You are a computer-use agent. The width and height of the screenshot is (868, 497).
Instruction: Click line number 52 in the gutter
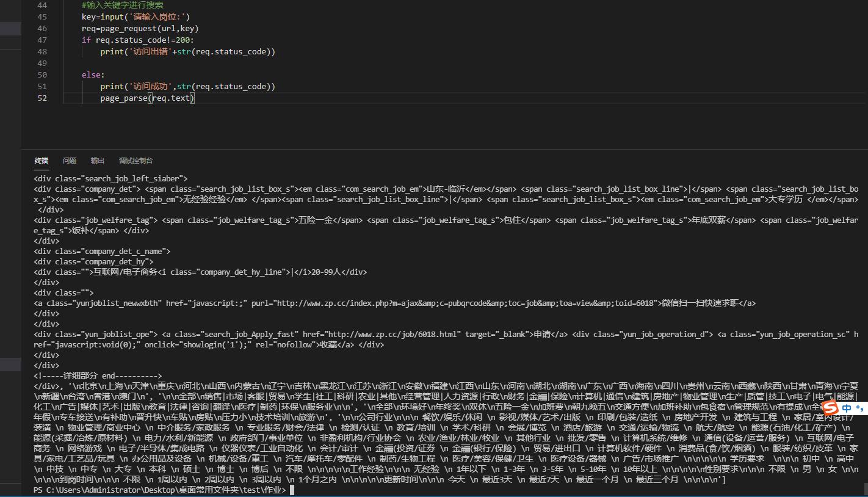click(42, 98)
